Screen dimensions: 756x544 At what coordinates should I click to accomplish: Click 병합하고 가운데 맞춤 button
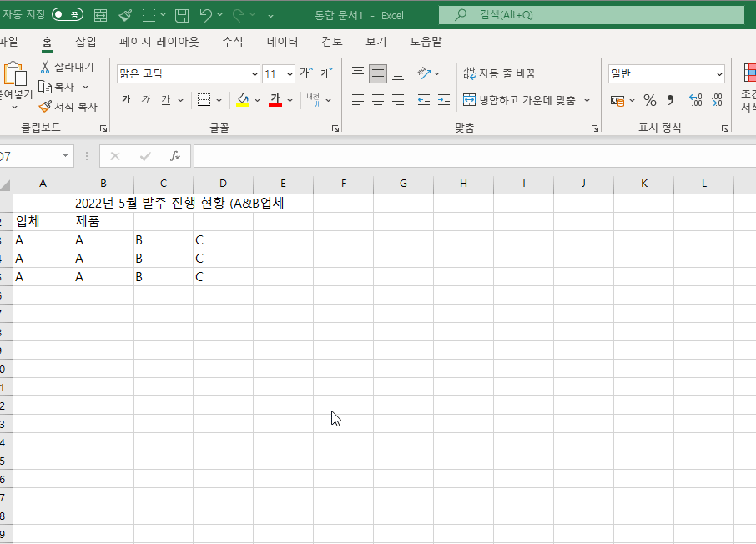click(519, 100)
